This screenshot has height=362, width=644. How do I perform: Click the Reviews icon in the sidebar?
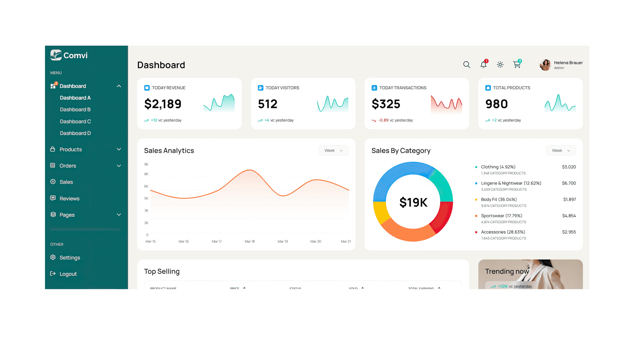point(53,198)
